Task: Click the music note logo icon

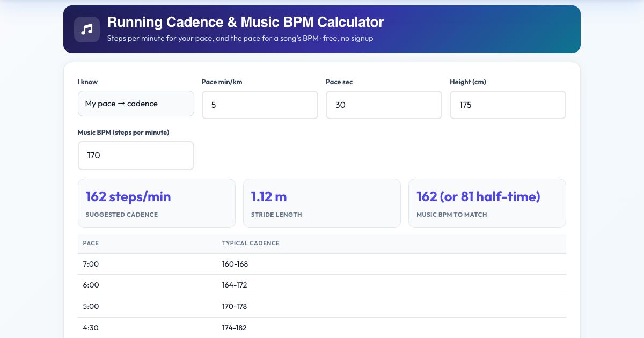Action: (x=87, y=30)
